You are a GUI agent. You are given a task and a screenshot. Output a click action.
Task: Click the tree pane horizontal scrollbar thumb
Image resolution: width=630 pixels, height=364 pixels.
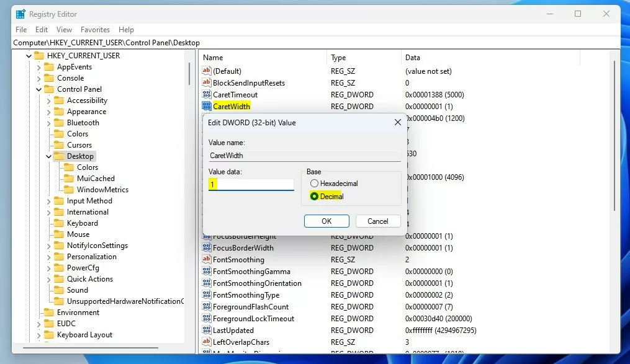click(x=91, y=347)
